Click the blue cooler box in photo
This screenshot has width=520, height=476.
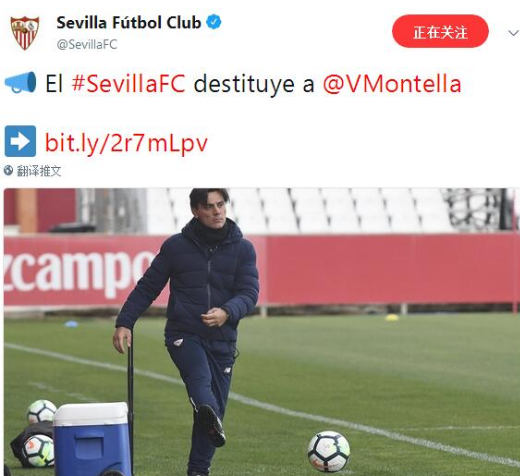coord(92,439)
